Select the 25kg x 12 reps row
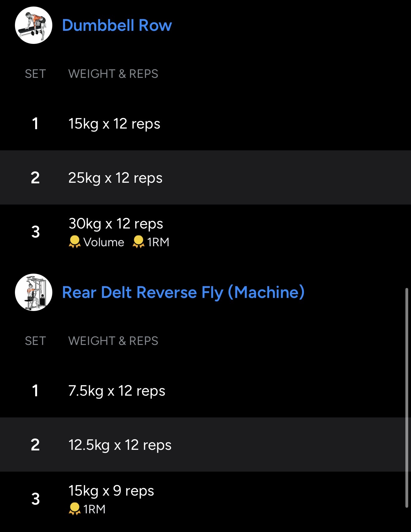 (115, 178)
